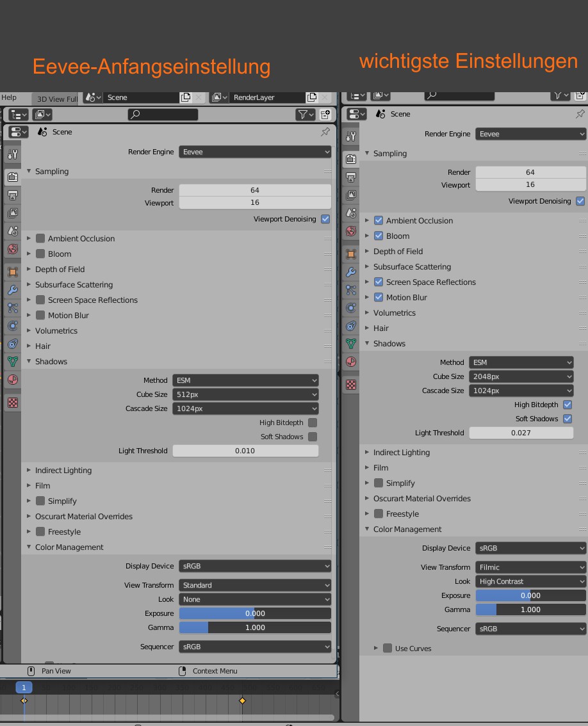Open Look dropdown showing High Contrast
Viewport: 588px width, 726px height.
(x=530, y=581)
